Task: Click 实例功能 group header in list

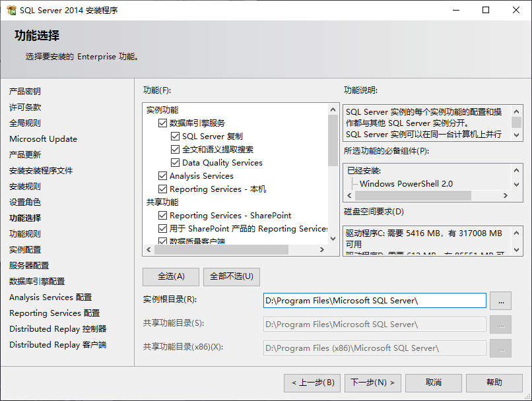Action: point(162,110)
